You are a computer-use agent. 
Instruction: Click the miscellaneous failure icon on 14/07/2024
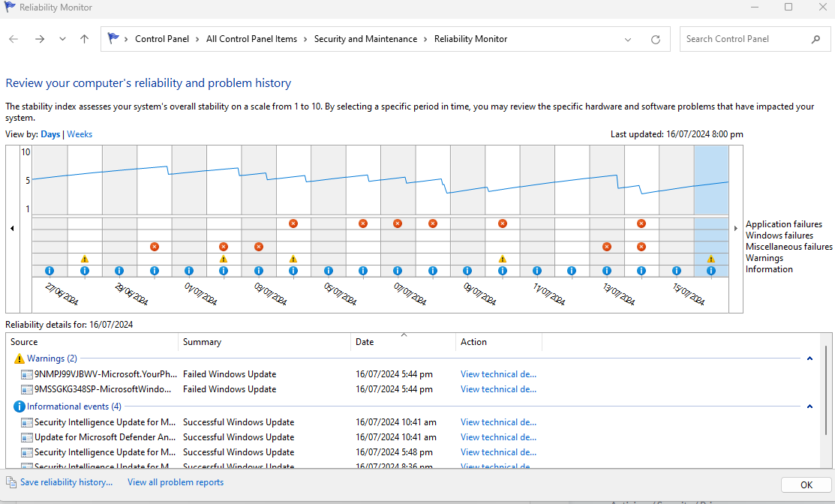[641, 247]
